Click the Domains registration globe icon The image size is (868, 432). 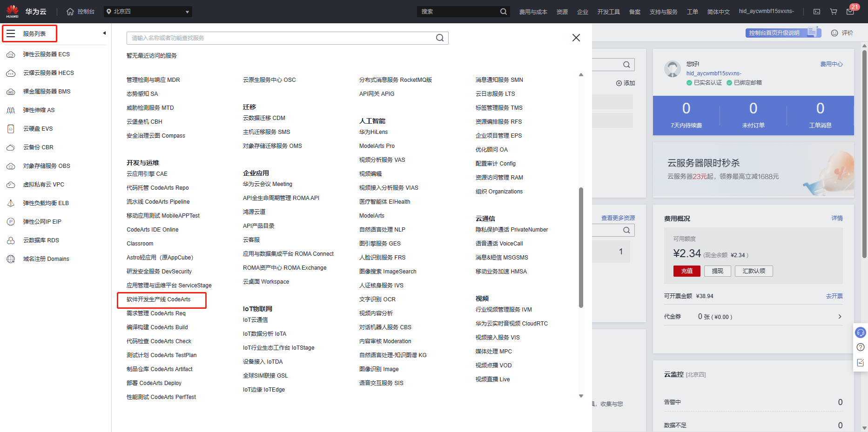(x=11, y=259)
